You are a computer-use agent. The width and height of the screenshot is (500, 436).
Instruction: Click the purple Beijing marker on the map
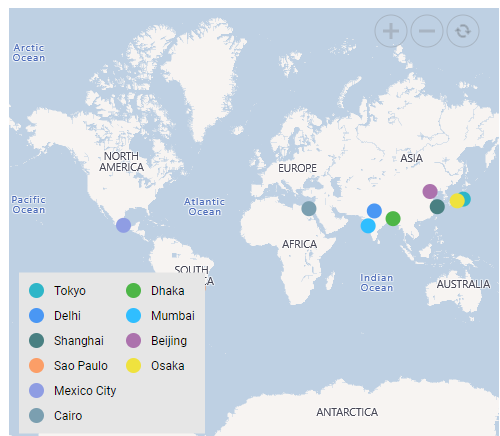point(430,191)
